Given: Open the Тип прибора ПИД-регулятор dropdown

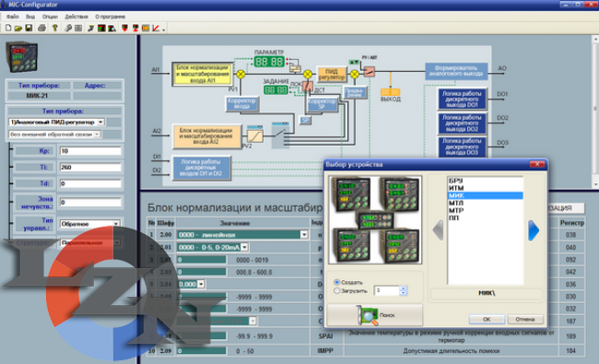Looking at the screenshot, I should point(100,123).
